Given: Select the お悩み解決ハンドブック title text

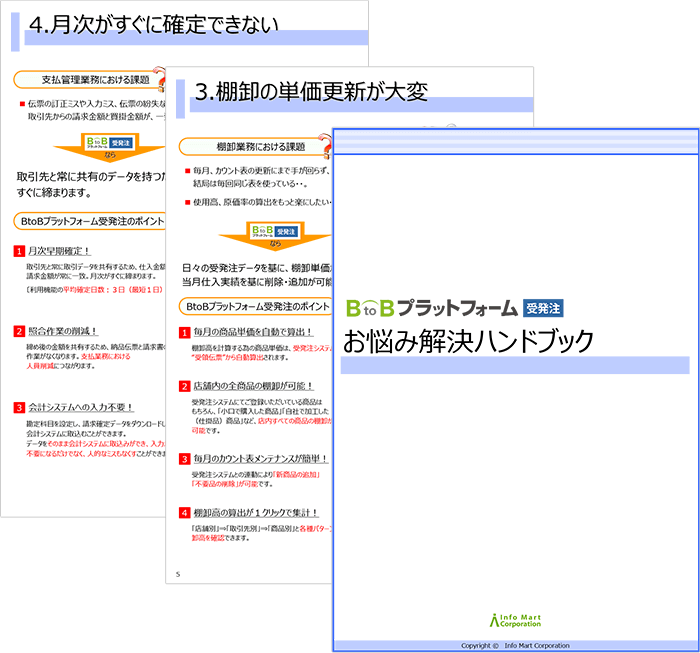Looking at the screenshot, I should point(468,340).
